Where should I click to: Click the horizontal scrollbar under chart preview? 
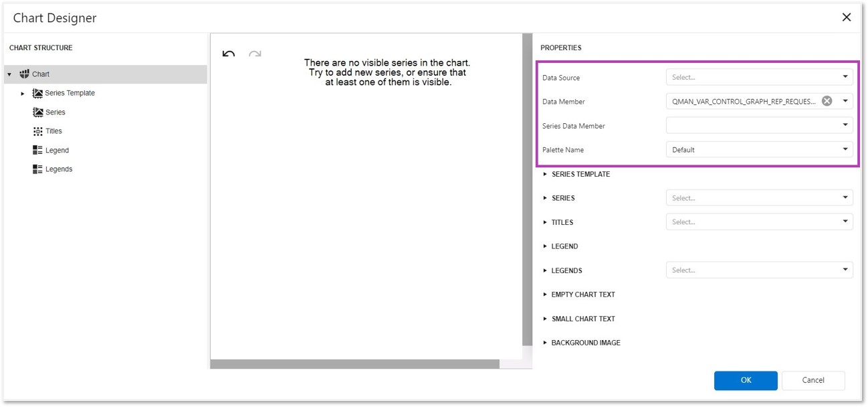click(x=354, y=364)
